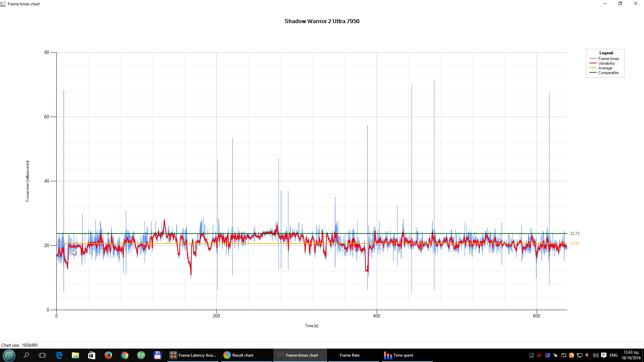The height and width of the screenshot is (362, 644).
Task: Click the Frame times chart window icon
Action: (3, 4)
